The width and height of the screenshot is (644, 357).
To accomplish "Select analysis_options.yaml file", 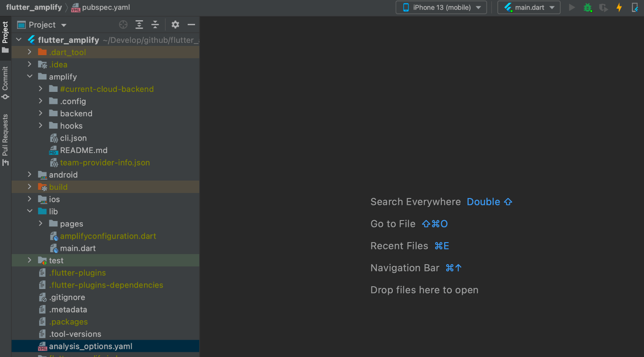I will click(105, 346).
